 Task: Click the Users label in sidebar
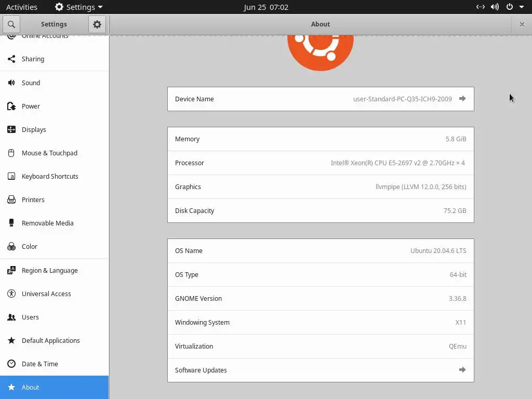click(x=30, y=317)
